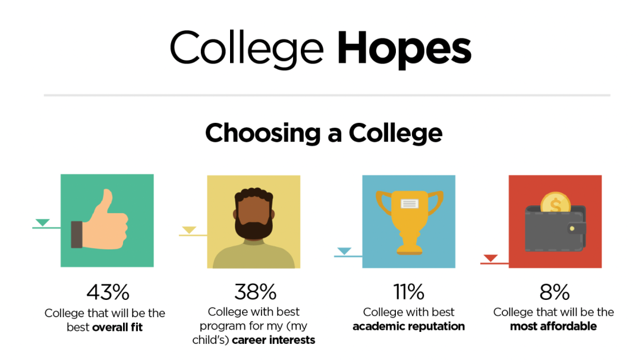Click the "most affordable" caption
642x364 pixels.
pos(553,326)
